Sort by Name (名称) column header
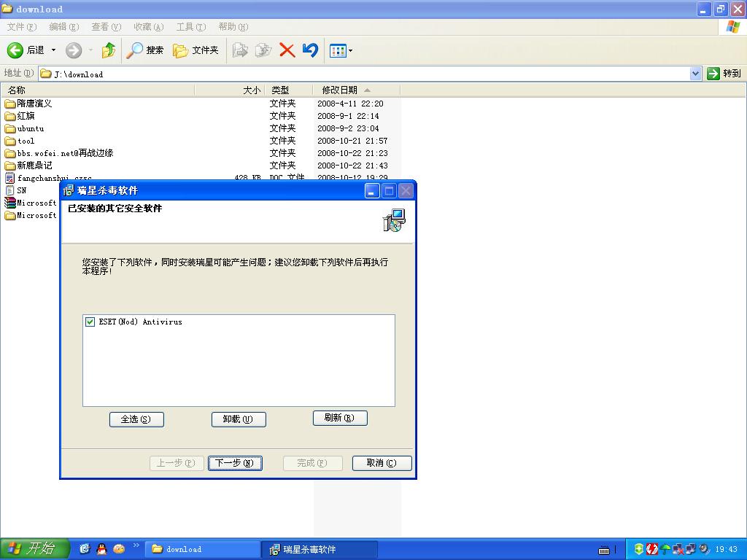 (x=98, y=90)
